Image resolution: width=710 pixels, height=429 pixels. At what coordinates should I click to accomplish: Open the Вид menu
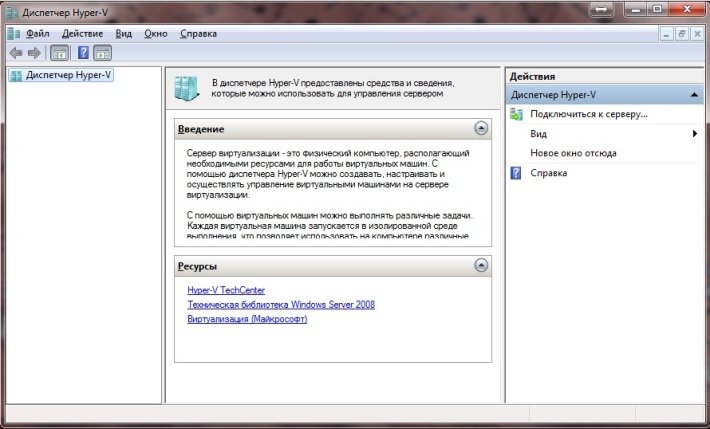tap(123, 34)
